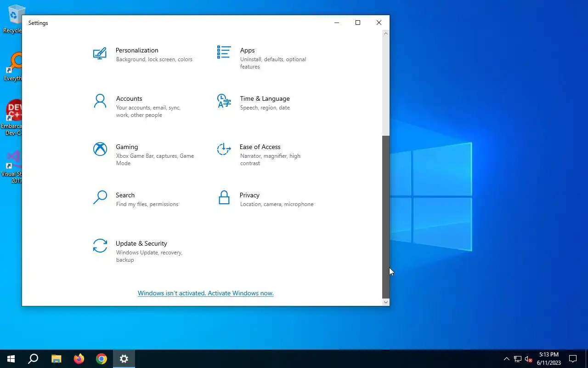Click 'Location, camera, microphone' description

pyautogui.click(x=277, y=204)
